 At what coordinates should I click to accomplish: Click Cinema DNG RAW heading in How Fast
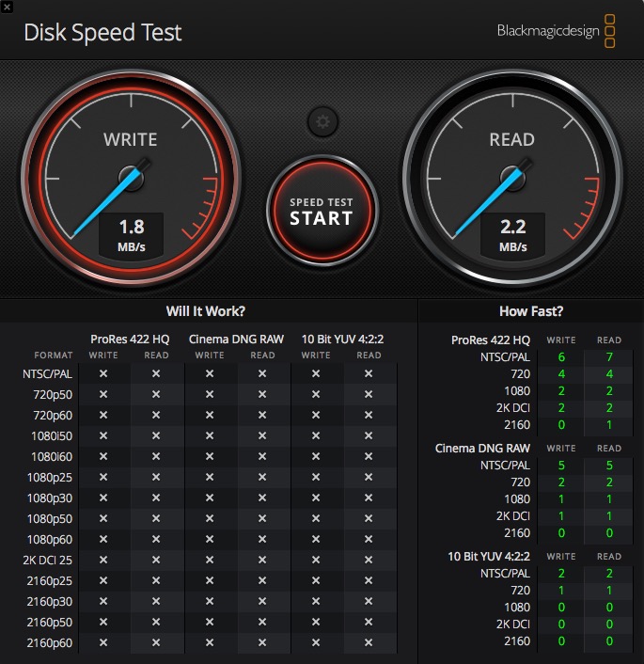[x=482, y=448]
